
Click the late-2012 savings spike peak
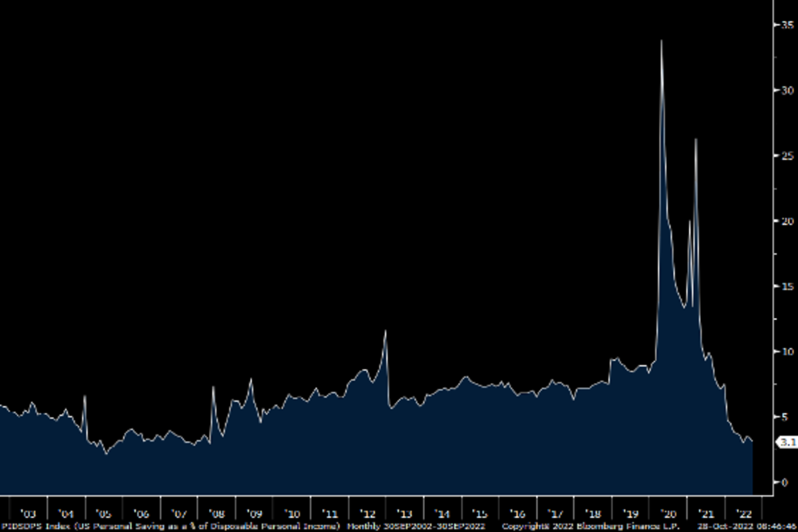(x=385, y=331)
